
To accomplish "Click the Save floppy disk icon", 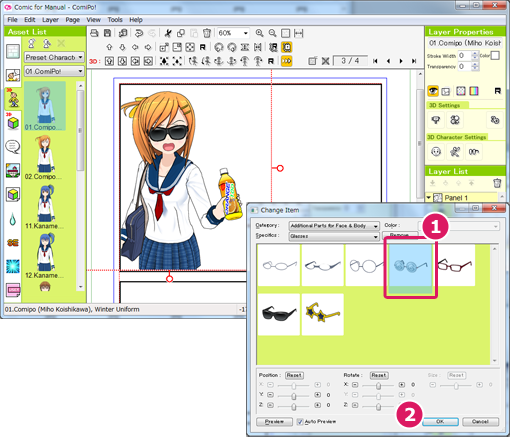I will click(x=107, y=33).
